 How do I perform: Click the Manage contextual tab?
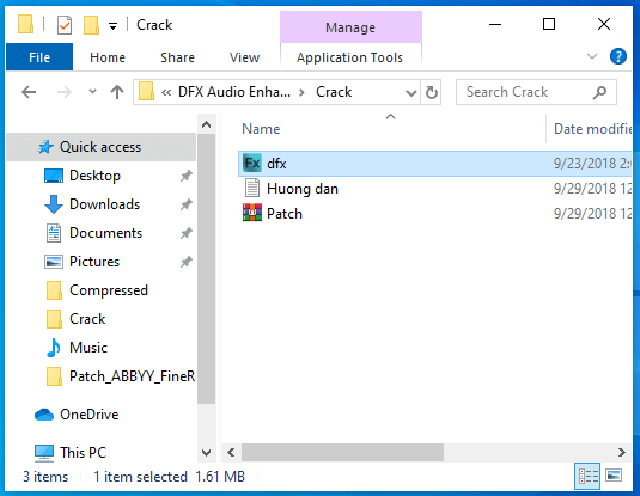click(351, 27)
